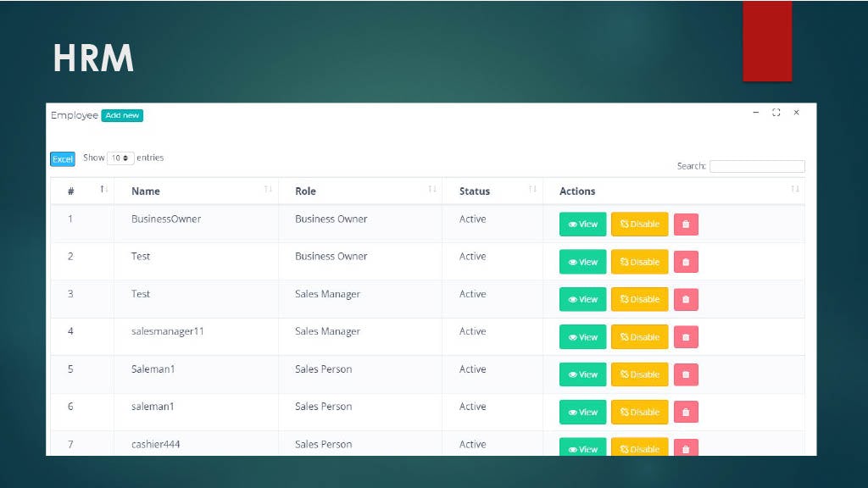Open the View details for BusinessOwner
868x488 pixels.
[582, 224]
